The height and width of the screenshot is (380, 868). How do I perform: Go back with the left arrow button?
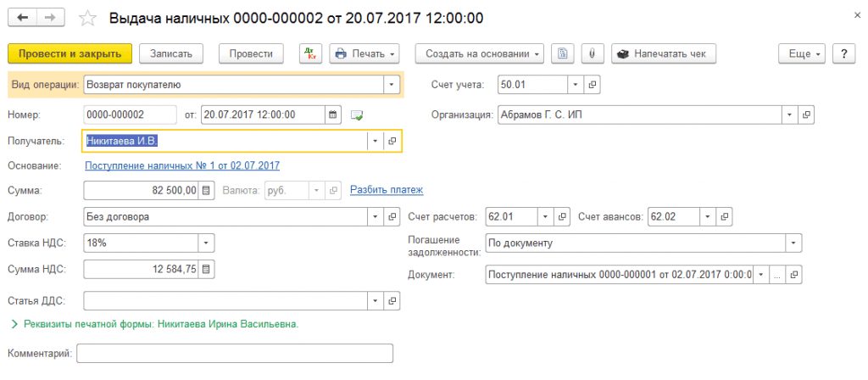pos(23,18)
